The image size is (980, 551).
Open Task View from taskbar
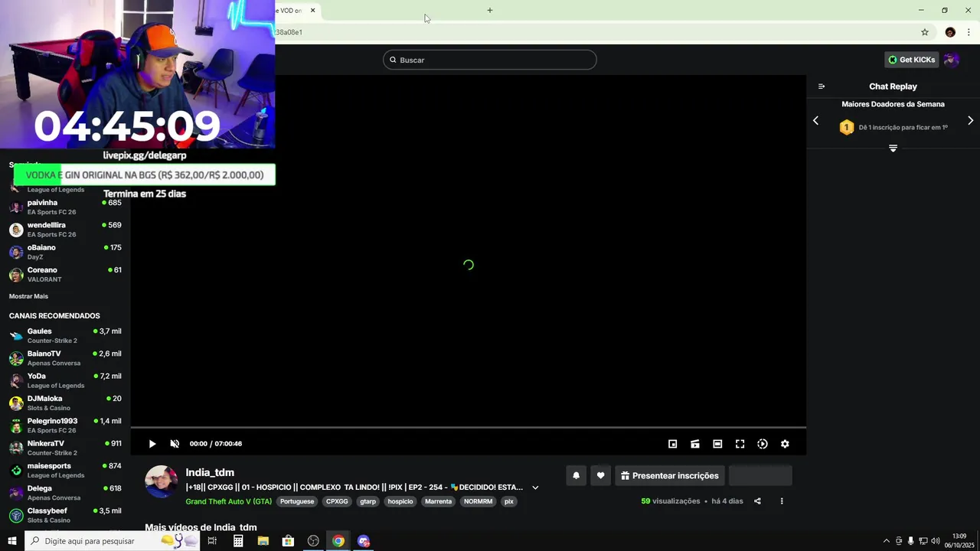click(x=212, y=541)
